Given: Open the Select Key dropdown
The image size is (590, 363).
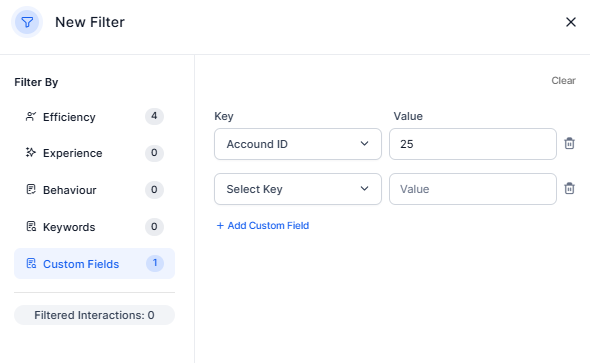Looking at the screenshot, I should 298,189.
